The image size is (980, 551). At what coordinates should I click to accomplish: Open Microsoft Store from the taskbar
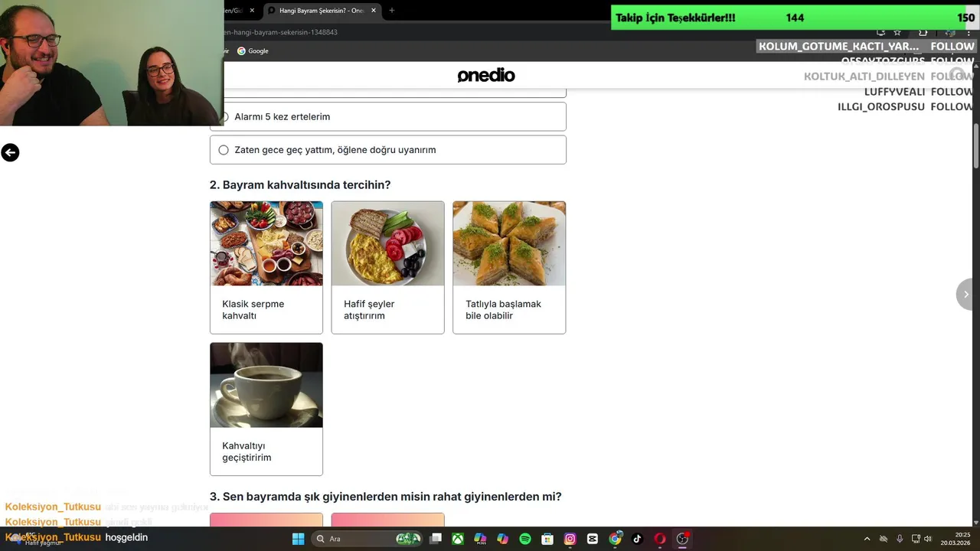tap(547, 539)
